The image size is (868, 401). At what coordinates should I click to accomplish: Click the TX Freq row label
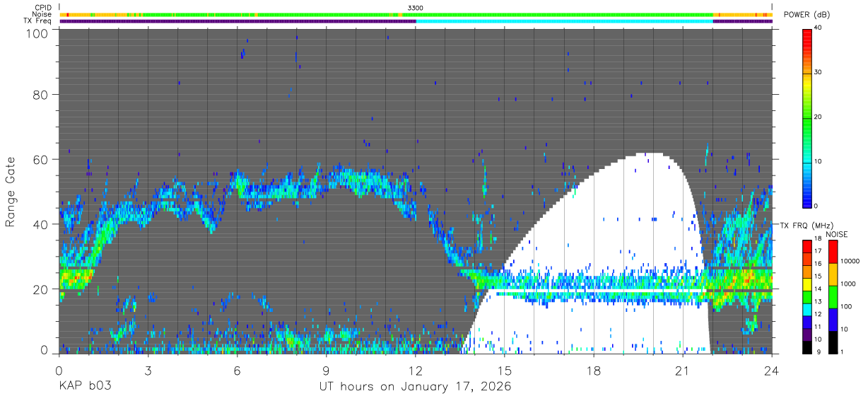click(x=37, y=21)
